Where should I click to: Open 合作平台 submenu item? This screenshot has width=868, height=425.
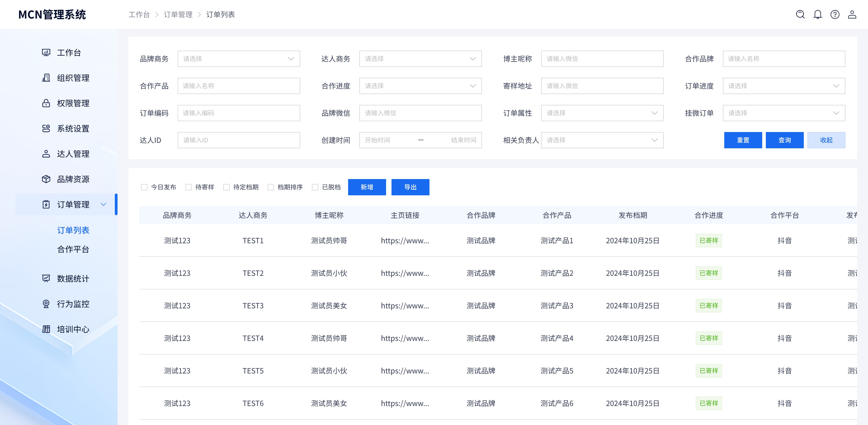point(73,249)
